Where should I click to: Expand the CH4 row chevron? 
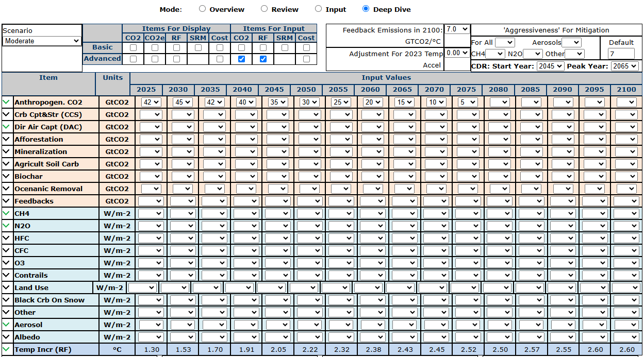[6, 213]
